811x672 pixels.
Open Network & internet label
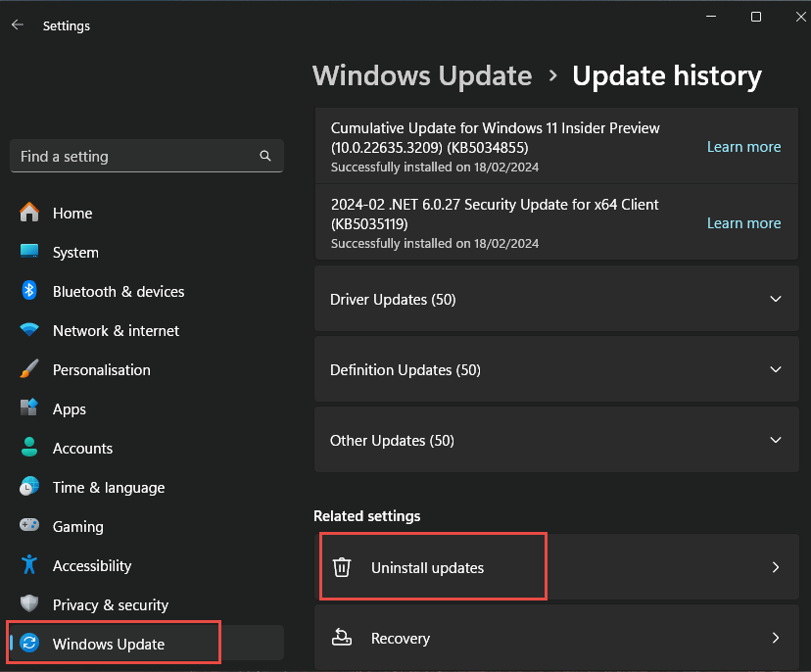click(x=116, y=330)
